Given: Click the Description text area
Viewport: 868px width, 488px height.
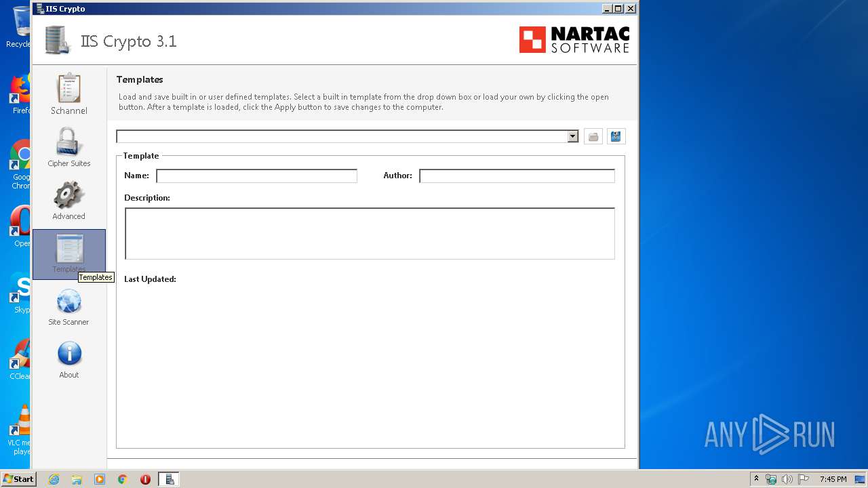Looking at the screenshot, I should [370, 233].
